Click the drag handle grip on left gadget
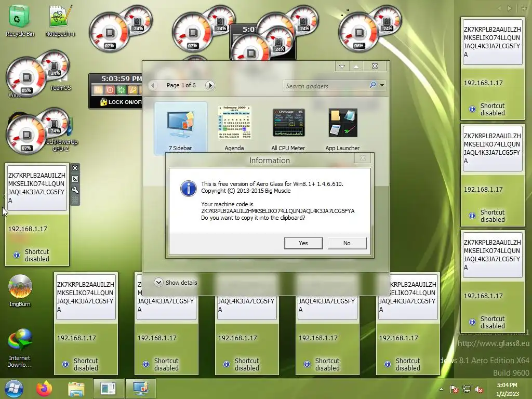 click(x=75, y=200)
